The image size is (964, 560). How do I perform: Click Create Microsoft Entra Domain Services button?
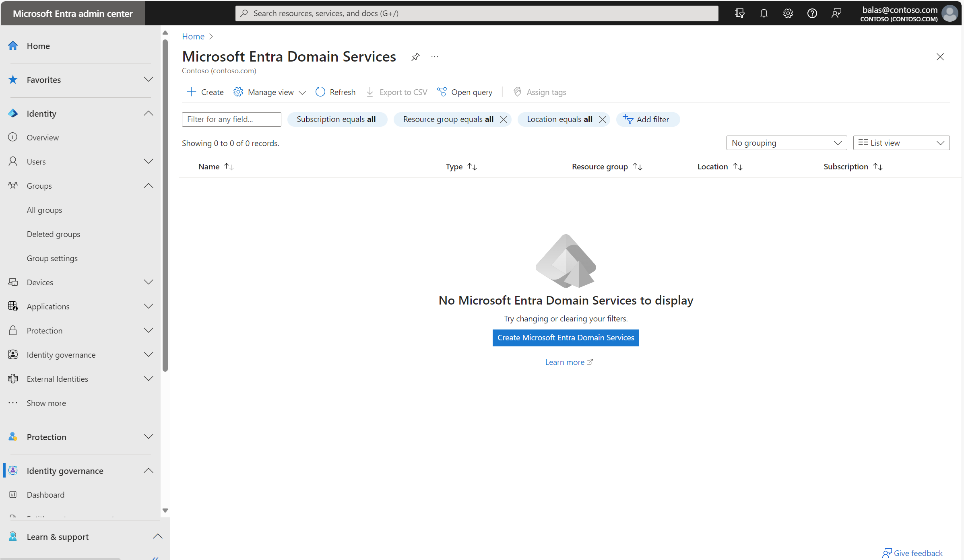tap(566, 338)
